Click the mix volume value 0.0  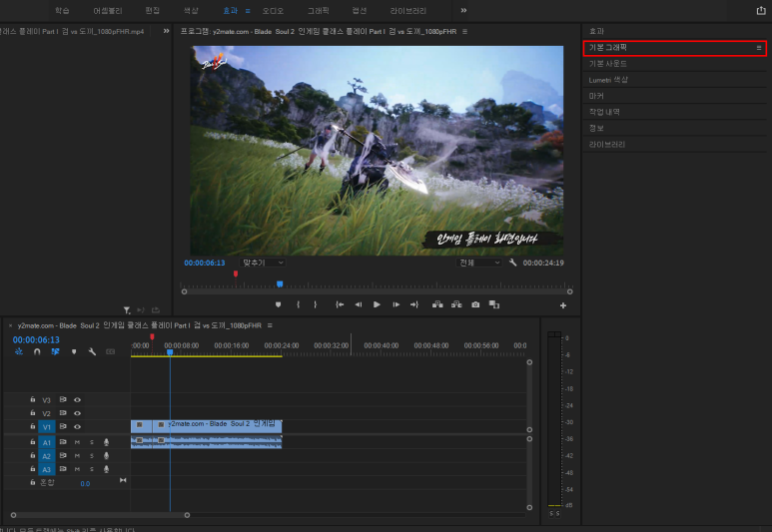pyautogui.click(x=85, y=484)
